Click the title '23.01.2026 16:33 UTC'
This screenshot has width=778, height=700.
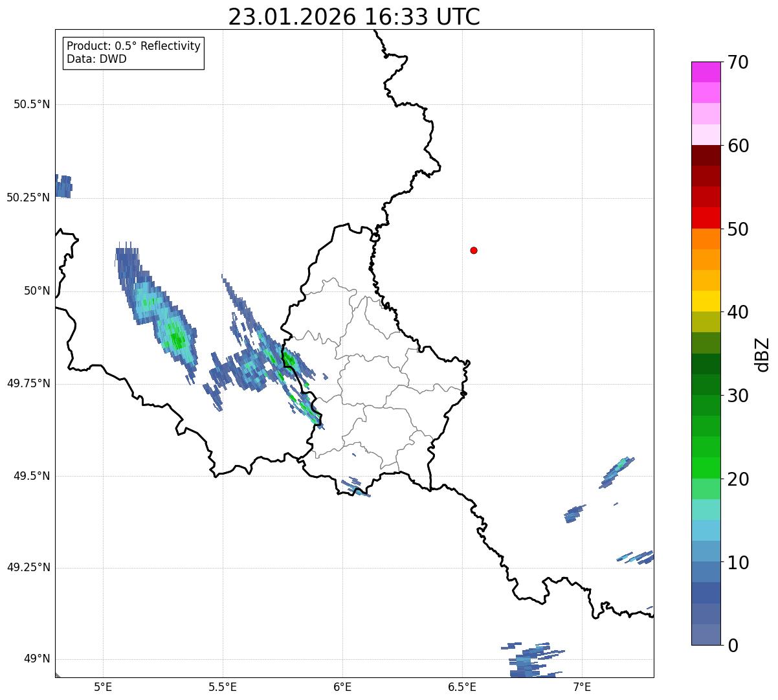point(354,17)
